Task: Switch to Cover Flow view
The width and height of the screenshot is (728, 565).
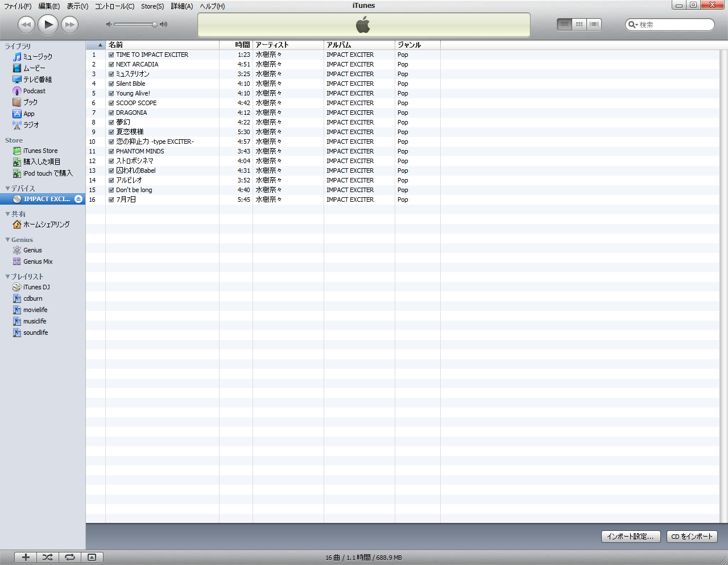Action: click(594, 24)
